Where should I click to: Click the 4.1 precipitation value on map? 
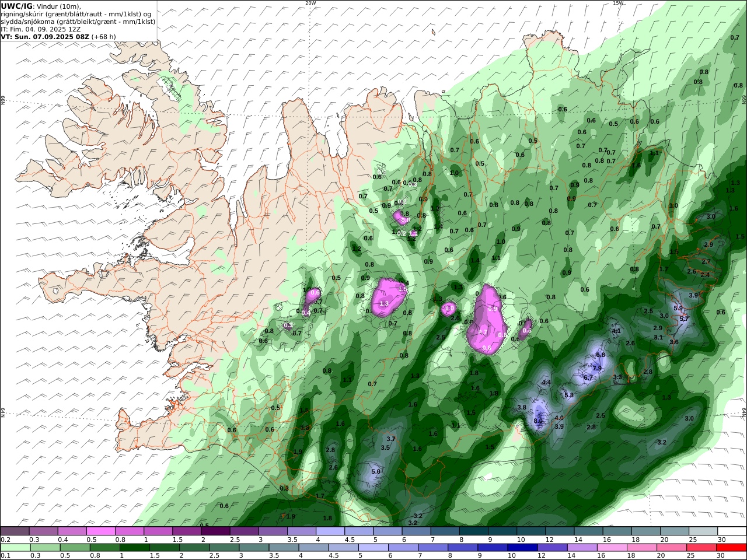[616, 331]
